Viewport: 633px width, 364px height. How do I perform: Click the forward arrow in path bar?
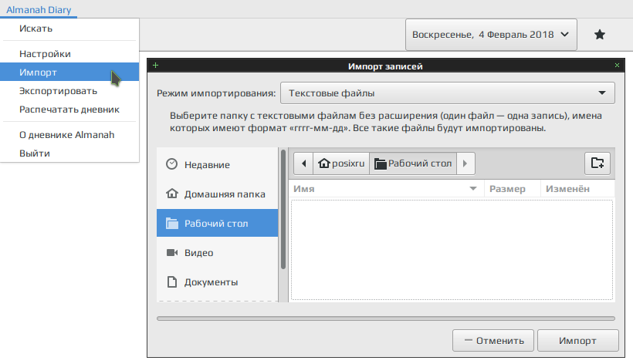[x=465, y=163]
